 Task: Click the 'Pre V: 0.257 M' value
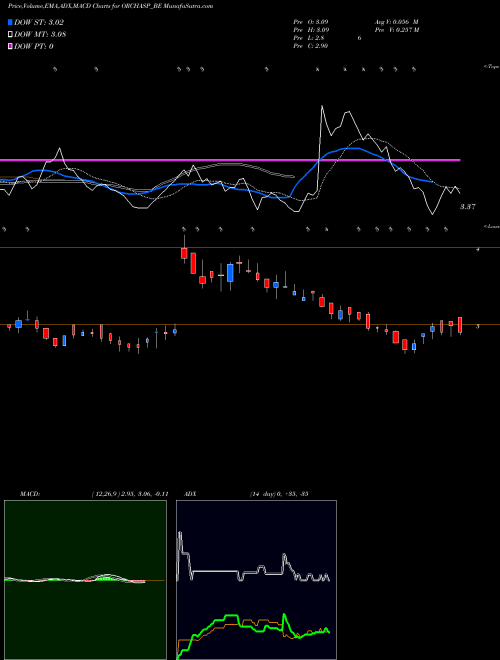pyautogui.click(x=396, y=30)
